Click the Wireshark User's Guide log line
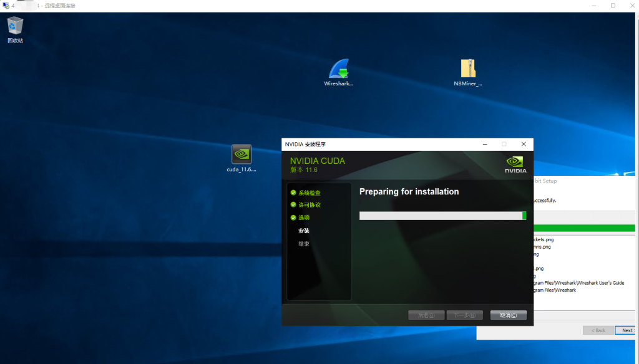Image resolution: width=639 pixels, height=364 pixels. [578, 282]
